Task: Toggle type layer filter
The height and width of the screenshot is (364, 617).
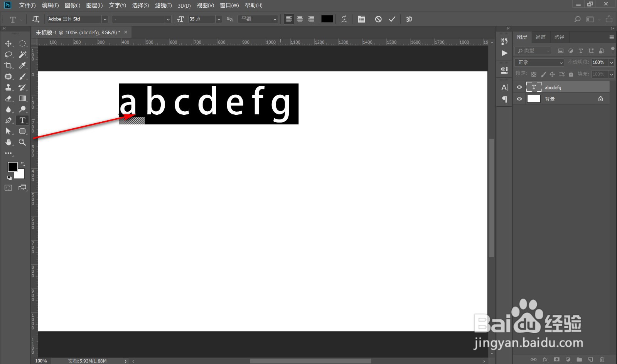Action: (581, 51)
